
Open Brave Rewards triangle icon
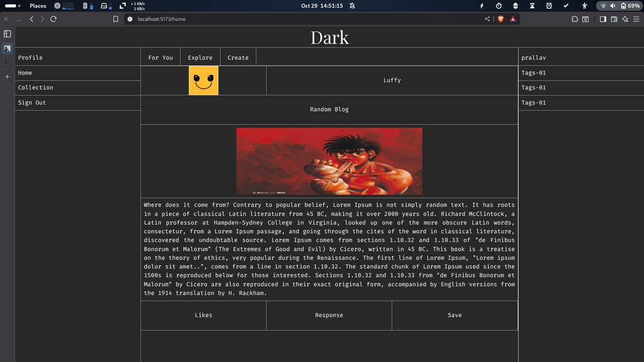point(513,19)
